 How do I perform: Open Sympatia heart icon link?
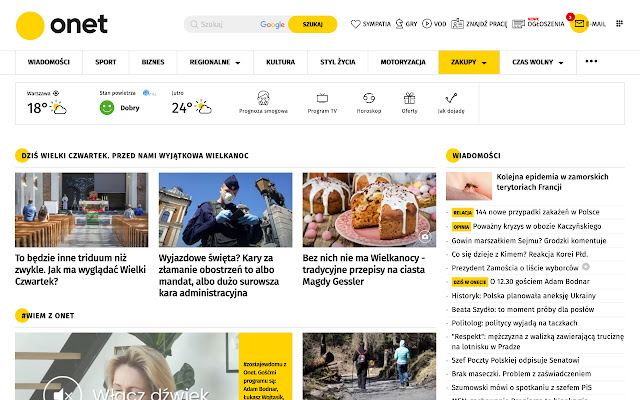(x=356, y=24)
